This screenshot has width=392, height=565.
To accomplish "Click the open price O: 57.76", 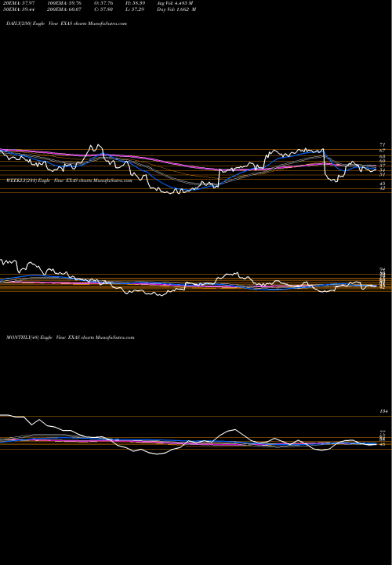I will [103, 3].
